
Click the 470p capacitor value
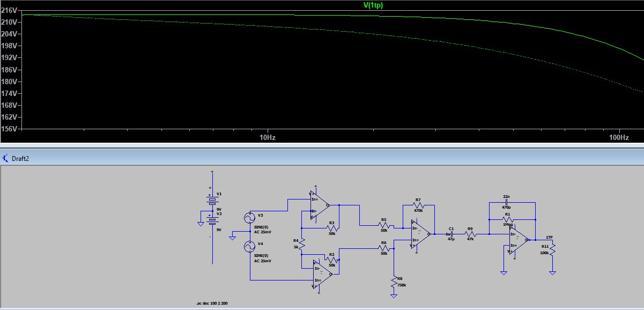tap(506, 206)
